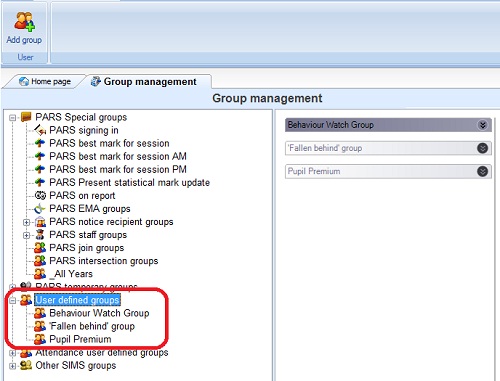
Task: Select User defined groups label
Action: [77, 300]
